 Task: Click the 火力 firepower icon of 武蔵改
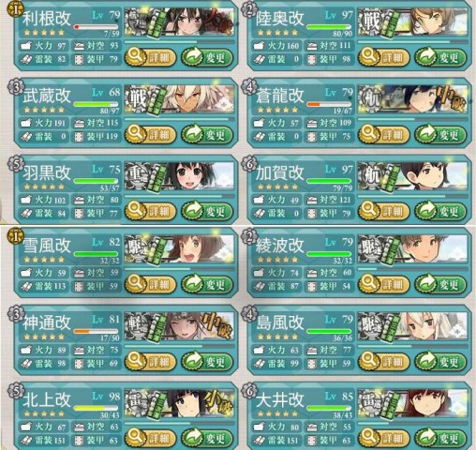[x=26, y=122]
